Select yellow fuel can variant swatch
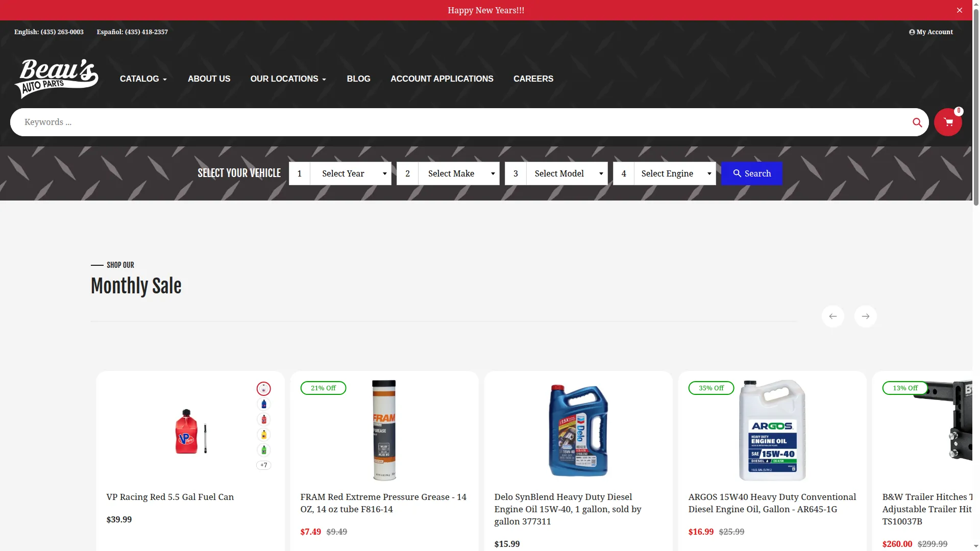980x551 pixels. [264, 435]
